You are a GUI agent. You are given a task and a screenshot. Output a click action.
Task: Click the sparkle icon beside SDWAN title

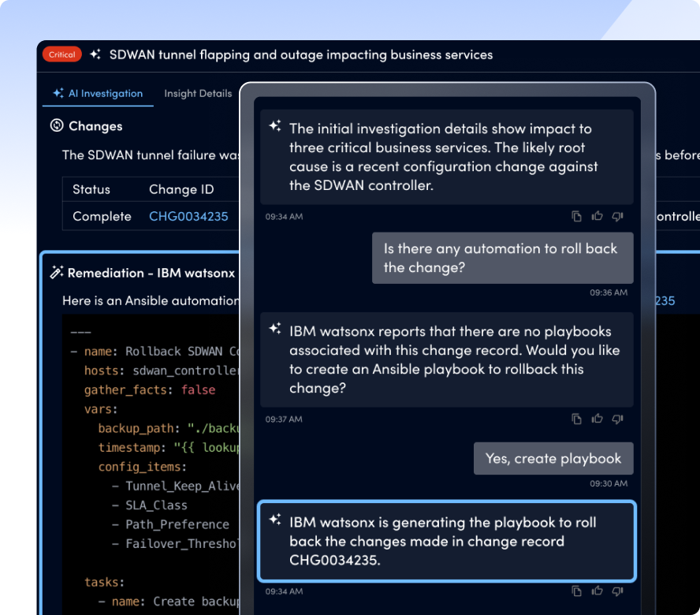[x=95, y=54]
